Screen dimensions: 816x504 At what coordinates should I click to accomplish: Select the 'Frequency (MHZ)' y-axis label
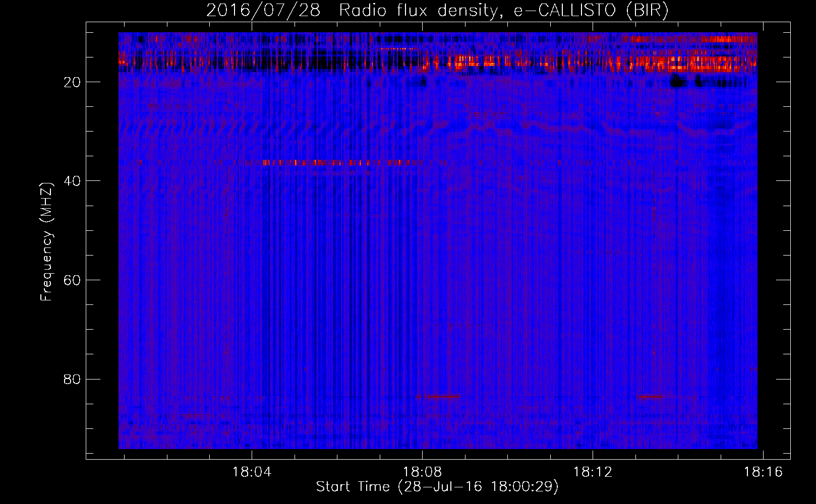coord(46,242)
